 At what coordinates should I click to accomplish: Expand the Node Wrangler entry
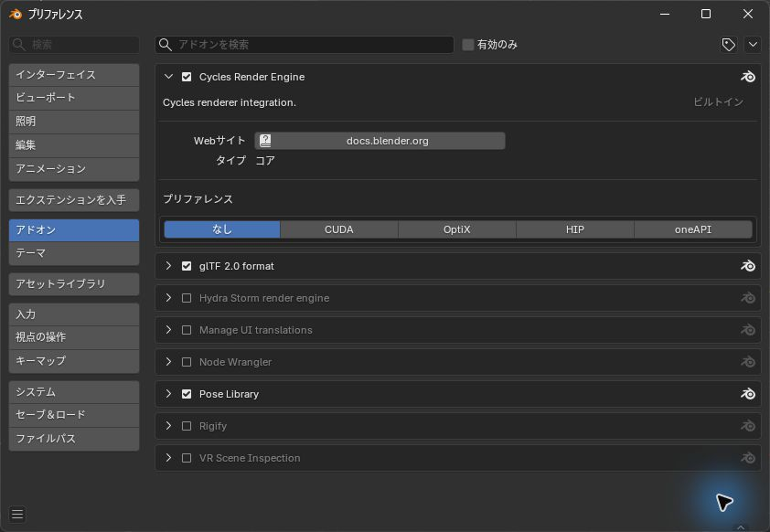168,362
